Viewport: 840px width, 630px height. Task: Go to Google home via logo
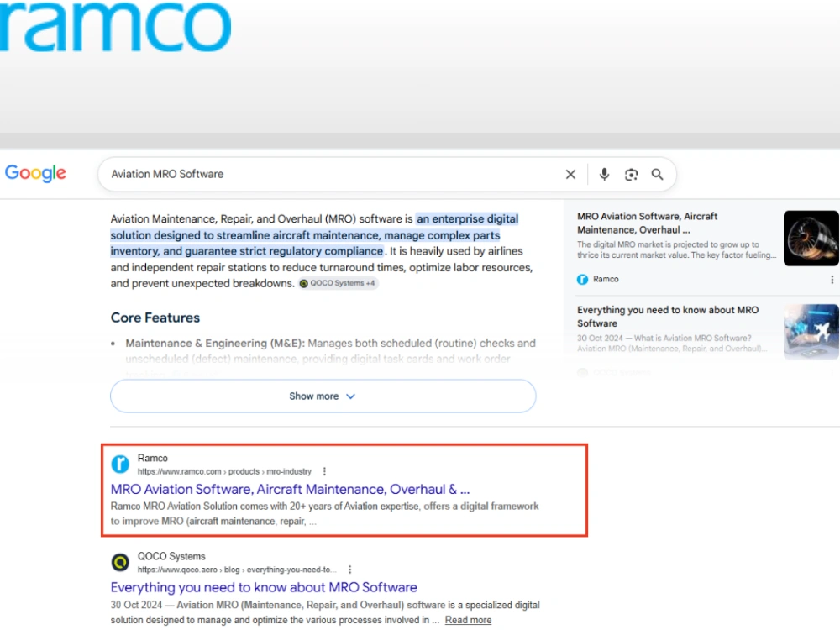[35, 173]
